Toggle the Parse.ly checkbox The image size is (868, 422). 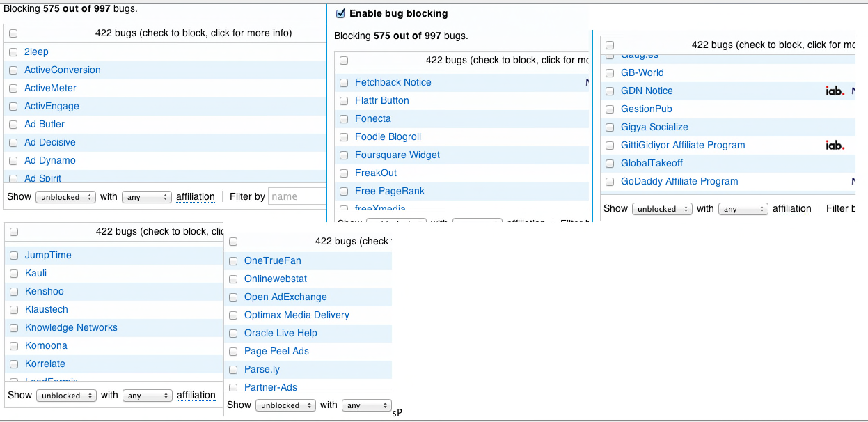pyautogui.click(x=233, y=370)
